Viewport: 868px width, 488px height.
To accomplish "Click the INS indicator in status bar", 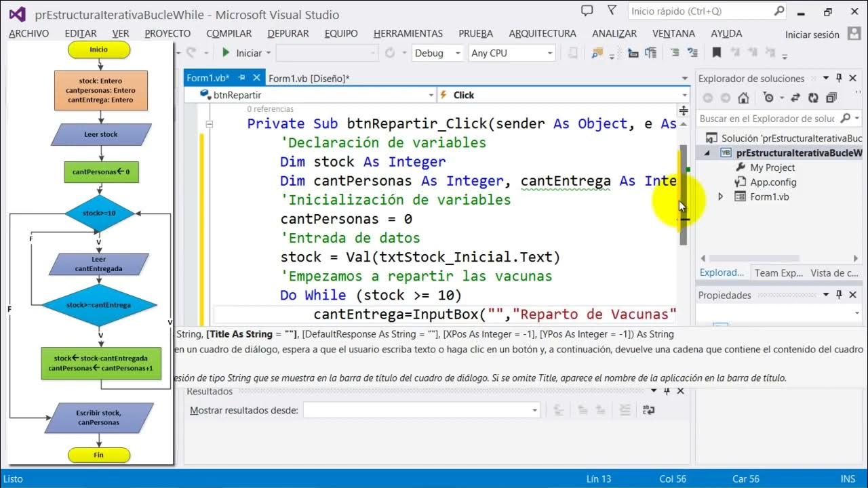I will [x=848, y=479].
